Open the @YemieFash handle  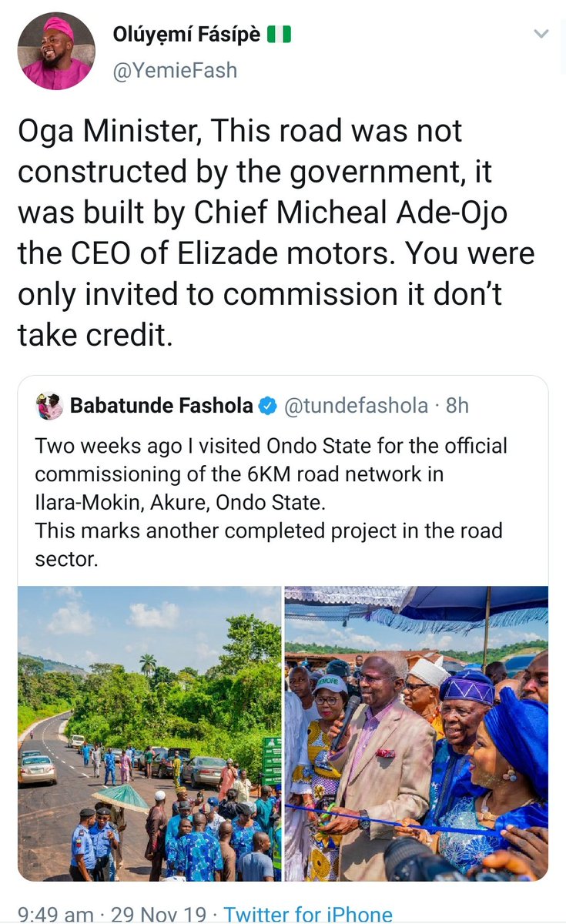click(175, 71)
